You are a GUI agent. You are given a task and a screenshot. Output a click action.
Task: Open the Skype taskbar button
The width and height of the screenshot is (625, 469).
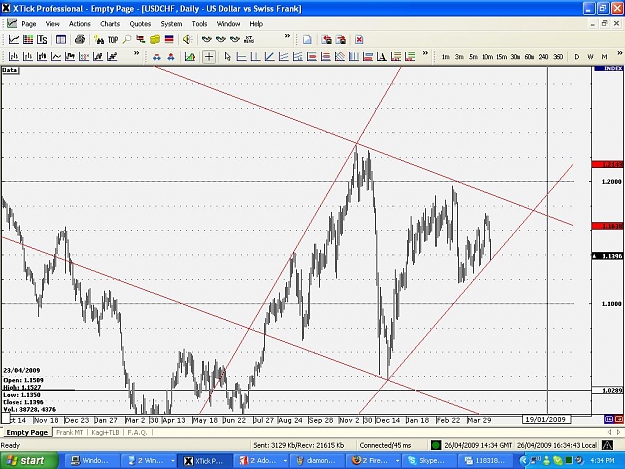pos(430,461)
